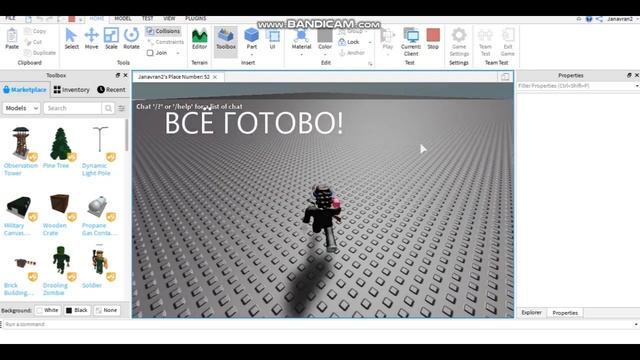Click the Exit Game icon

click(x=508, y=36)
